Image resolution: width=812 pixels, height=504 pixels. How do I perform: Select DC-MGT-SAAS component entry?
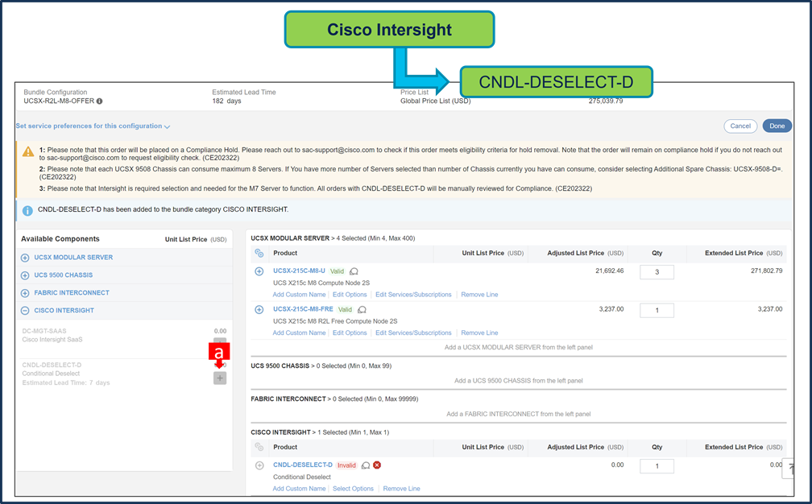tap(124, 335)
